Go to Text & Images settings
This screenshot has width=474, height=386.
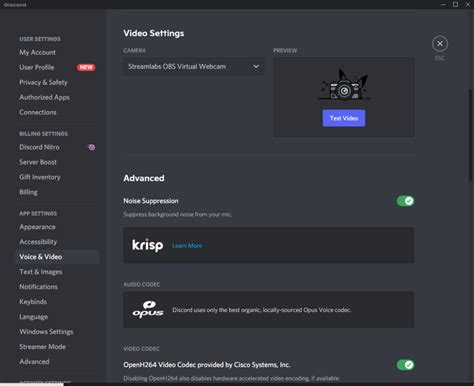tap(41, 272)
